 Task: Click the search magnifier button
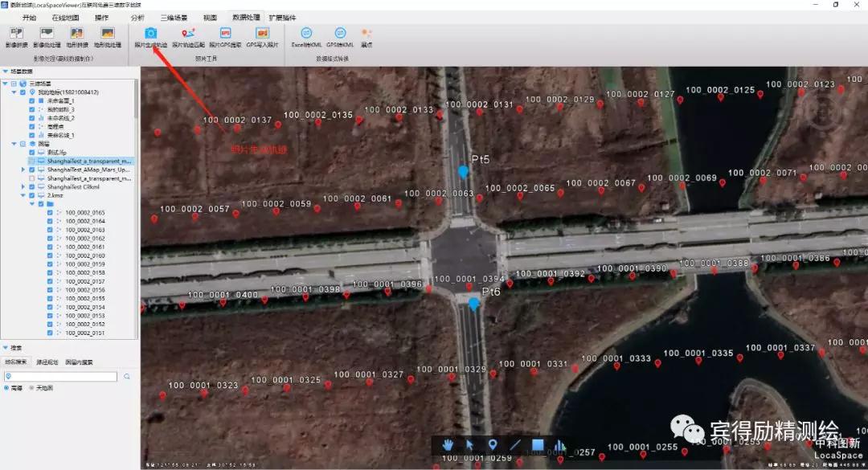pyautogui.click(x=127, y=376)
